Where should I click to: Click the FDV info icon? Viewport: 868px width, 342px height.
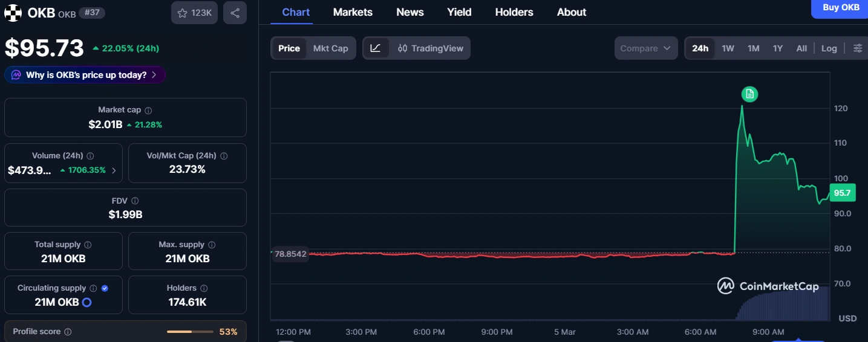[135, 201]
